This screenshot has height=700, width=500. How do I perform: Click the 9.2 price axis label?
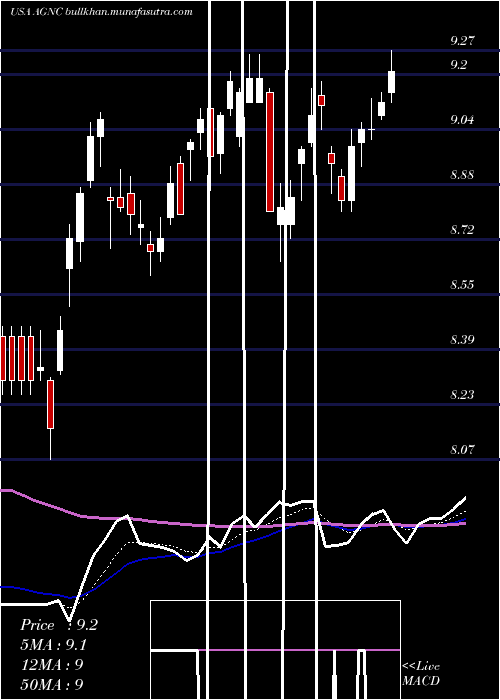pos(458,65)
